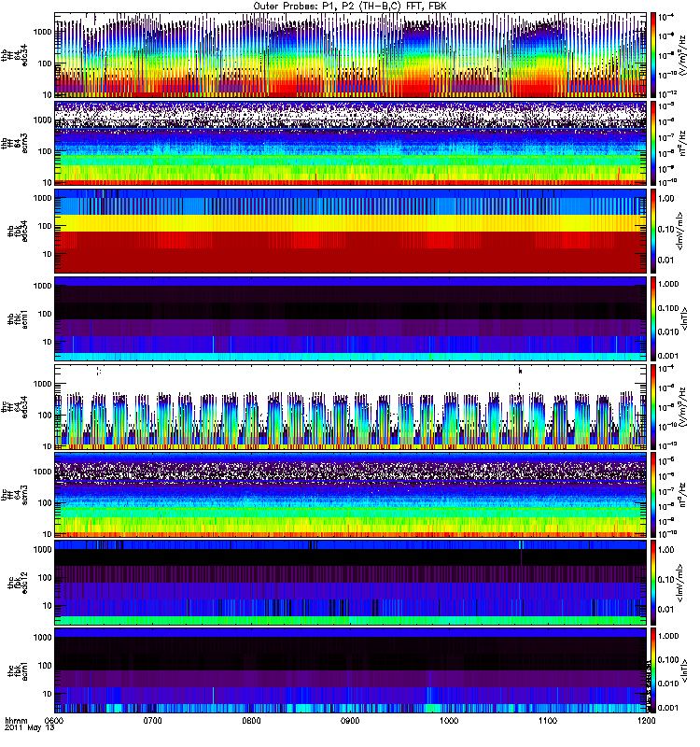
Task: Click the thb fft scm3 spectrogram panel
Action: point(350,143)
